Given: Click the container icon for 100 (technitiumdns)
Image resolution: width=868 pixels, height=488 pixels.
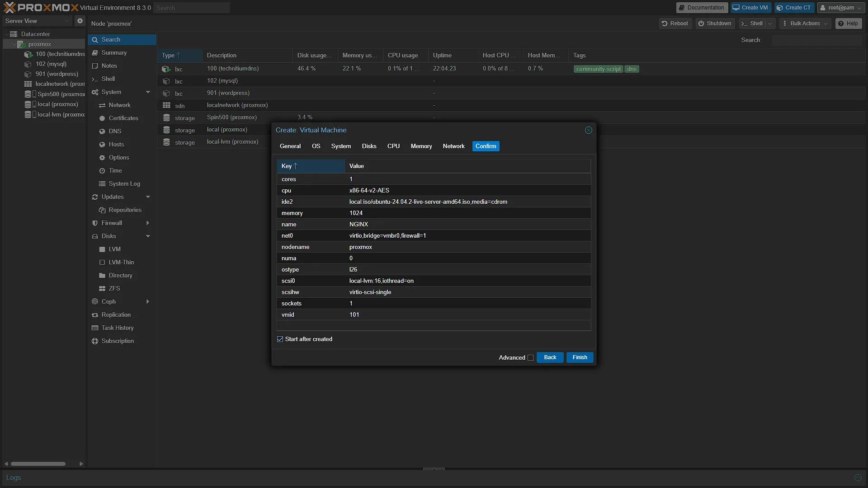Looking at the screenshot, I should click(28, 54).
